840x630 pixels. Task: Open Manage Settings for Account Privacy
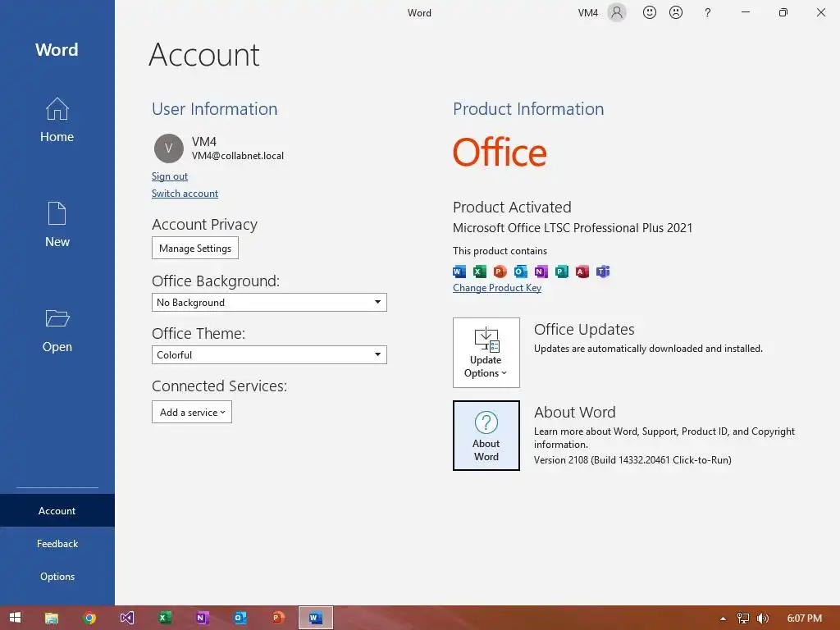pos(195,248)
